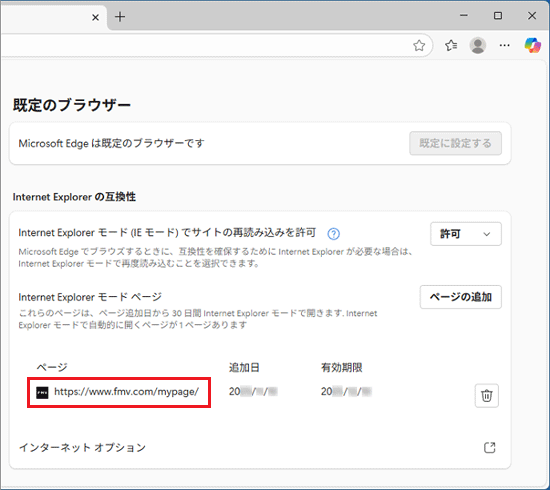The height and width of the screenshot is (490, 550).
Task: Delete the fmv.com page with trash icon
Action: point(487,396)
